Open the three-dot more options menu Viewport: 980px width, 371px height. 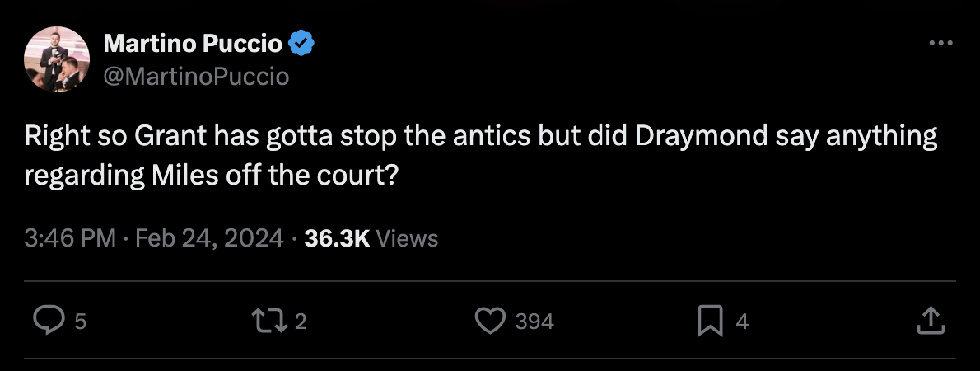[940, 43]
